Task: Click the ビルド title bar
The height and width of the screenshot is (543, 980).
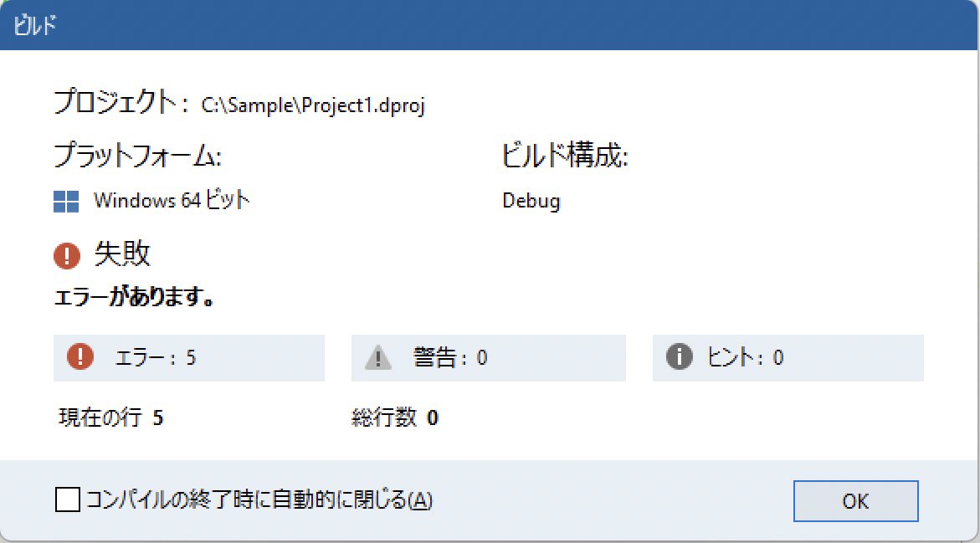Action: (x=490, y=25)
